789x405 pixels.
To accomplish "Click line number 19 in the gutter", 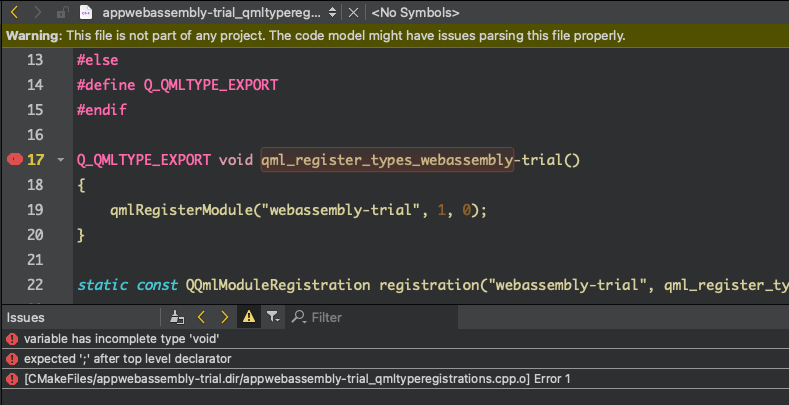I will (35, 210).
